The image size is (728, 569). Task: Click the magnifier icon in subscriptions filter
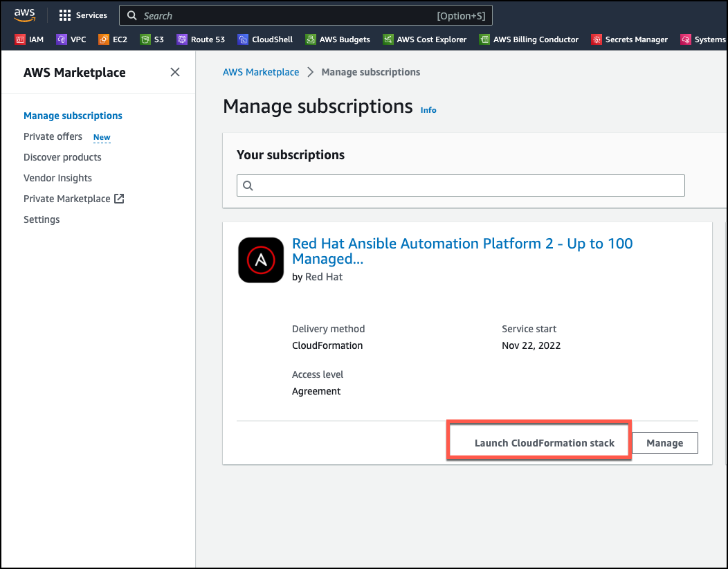pyautogui.click(x=248, y=186)
